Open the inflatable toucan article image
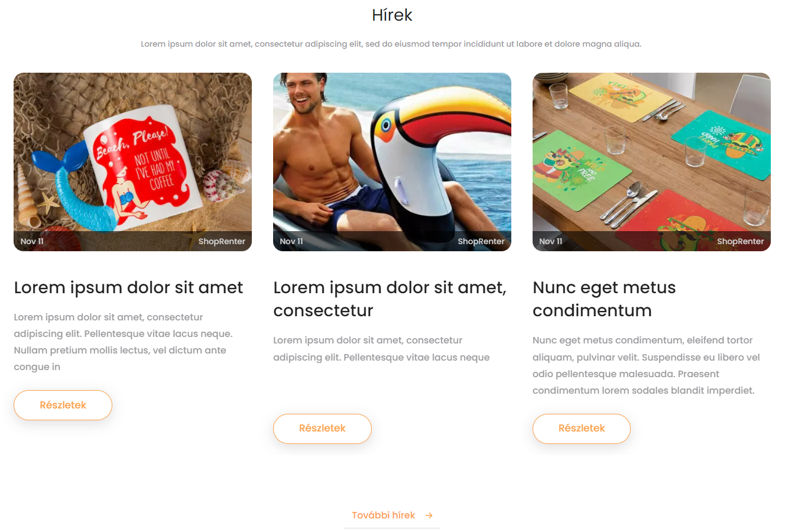This screenshot has width=785, height=532. pyautogui.click(x=392, y=162)
